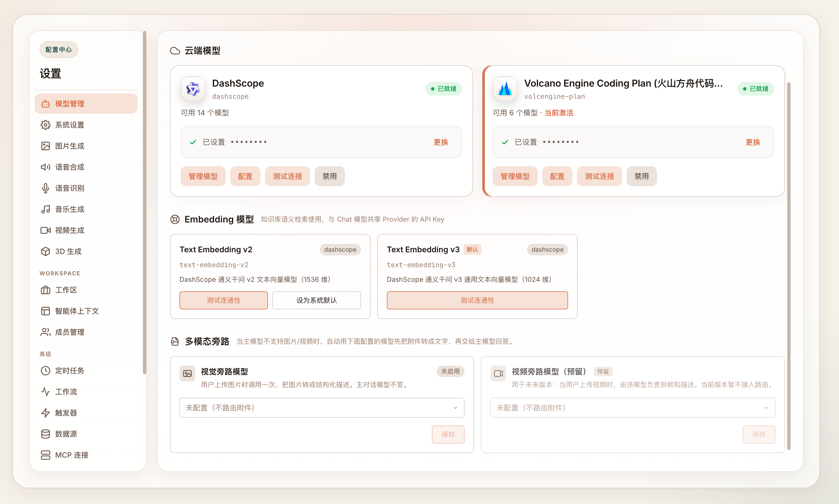Click the dashscope tag on Text Embedding v2

[x=340, y=250]
